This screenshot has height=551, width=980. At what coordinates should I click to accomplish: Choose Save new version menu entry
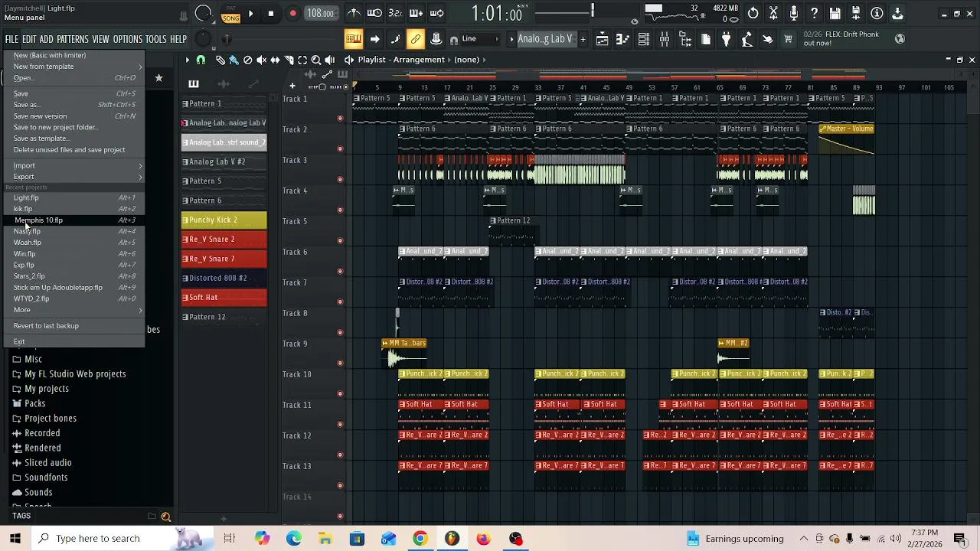click(74, 116)
